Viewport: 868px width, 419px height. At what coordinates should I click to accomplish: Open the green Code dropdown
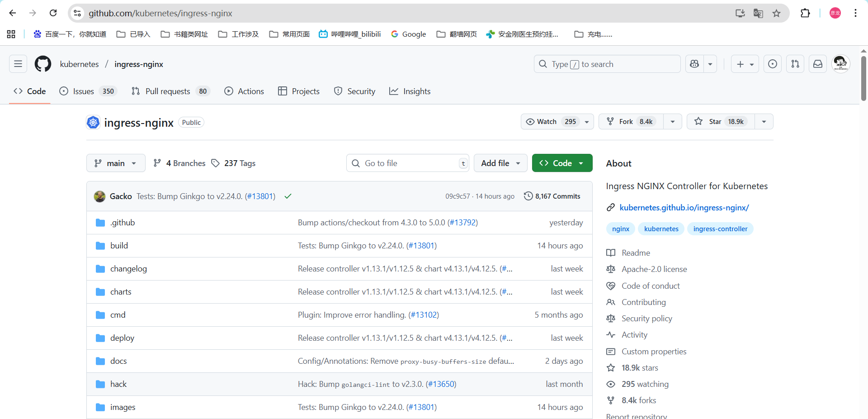(562, 163)
